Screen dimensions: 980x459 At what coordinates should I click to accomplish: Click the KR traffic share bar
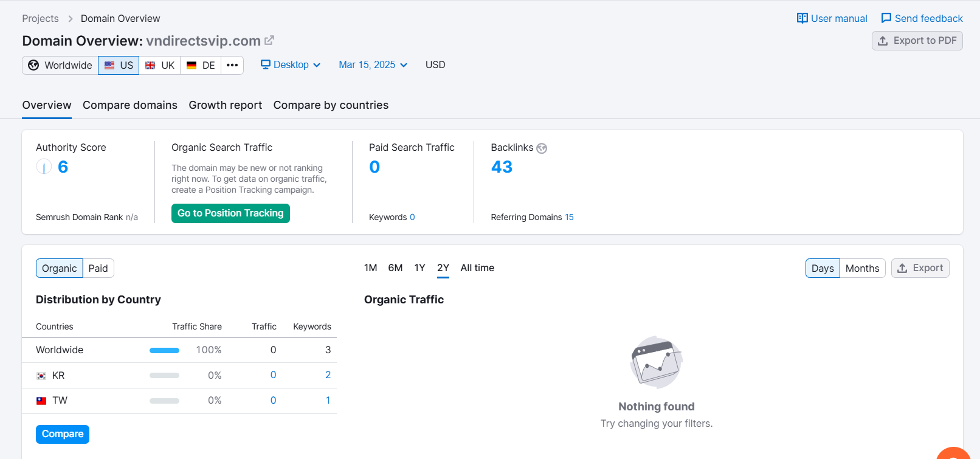(164, 376)
